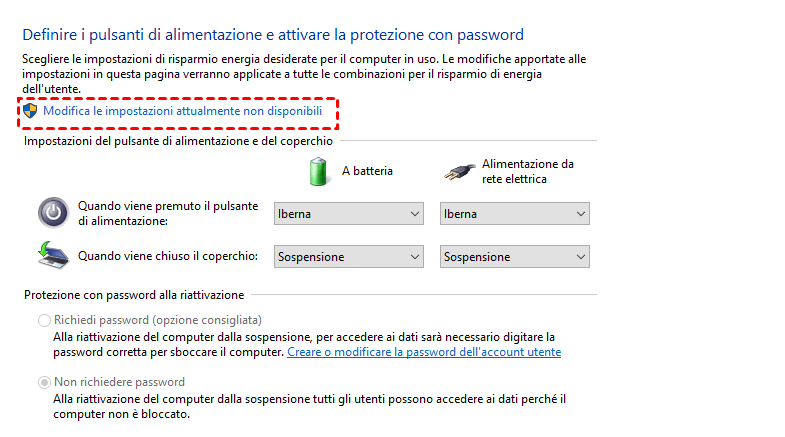Click the power button icon
Image resolution: width=785 pixels, height=437 pixels.
click(x=53, y=212)
